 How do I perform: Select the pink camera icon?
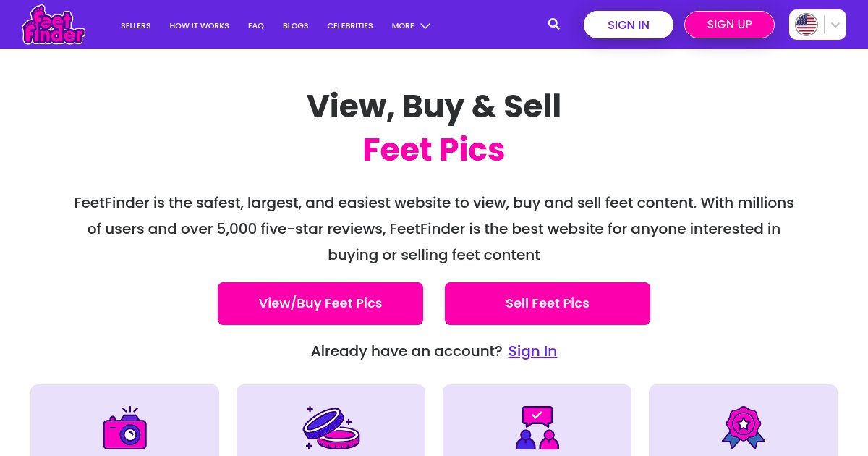(124, 428)
